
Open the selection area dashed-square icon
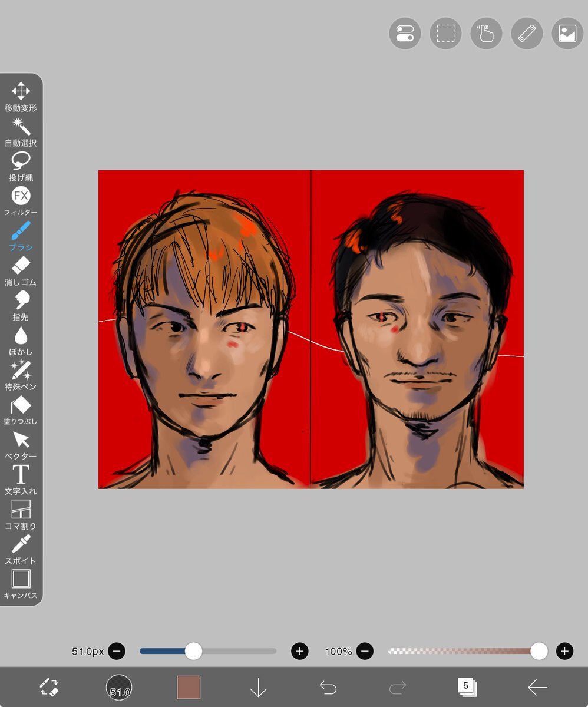[x=445, y=34]
